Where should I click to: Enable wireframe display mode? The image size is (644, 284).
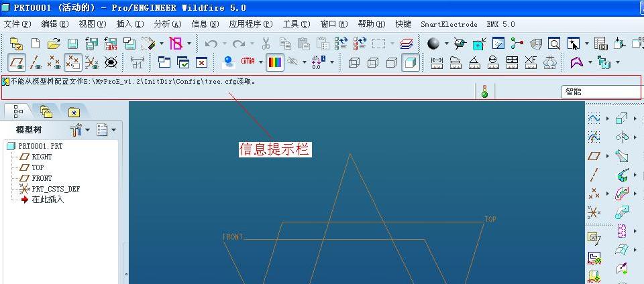[x=354, y=62]
